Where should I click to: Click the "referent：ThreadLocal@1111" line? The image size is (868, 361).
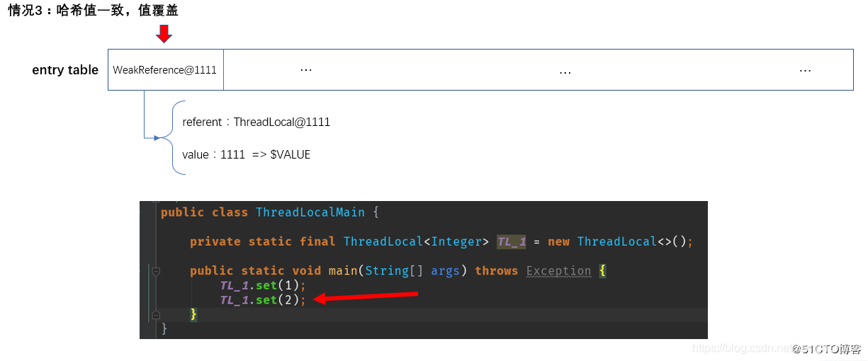click(257, 122)
